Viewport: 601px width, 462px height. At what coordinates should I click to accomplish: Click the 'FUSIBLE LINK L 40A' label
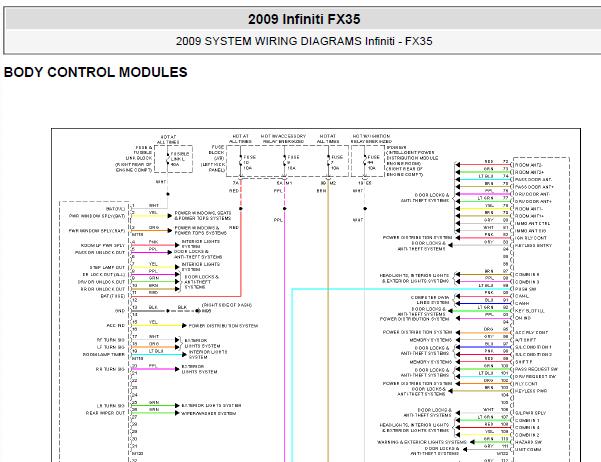coord(180,159)
